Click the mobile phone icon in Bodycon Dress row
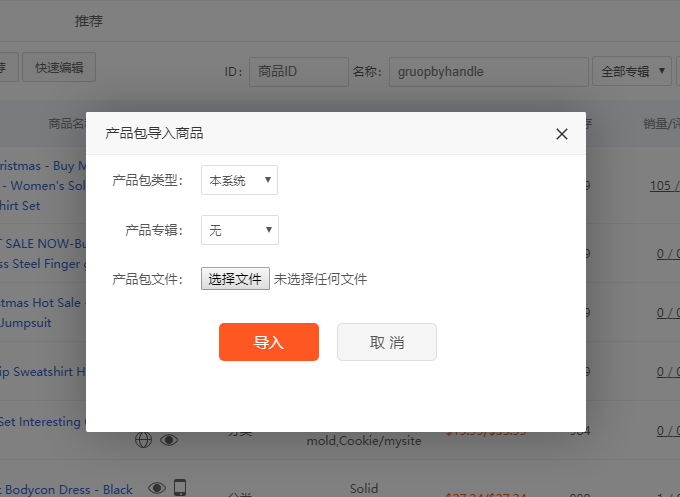 pos(180,487)
